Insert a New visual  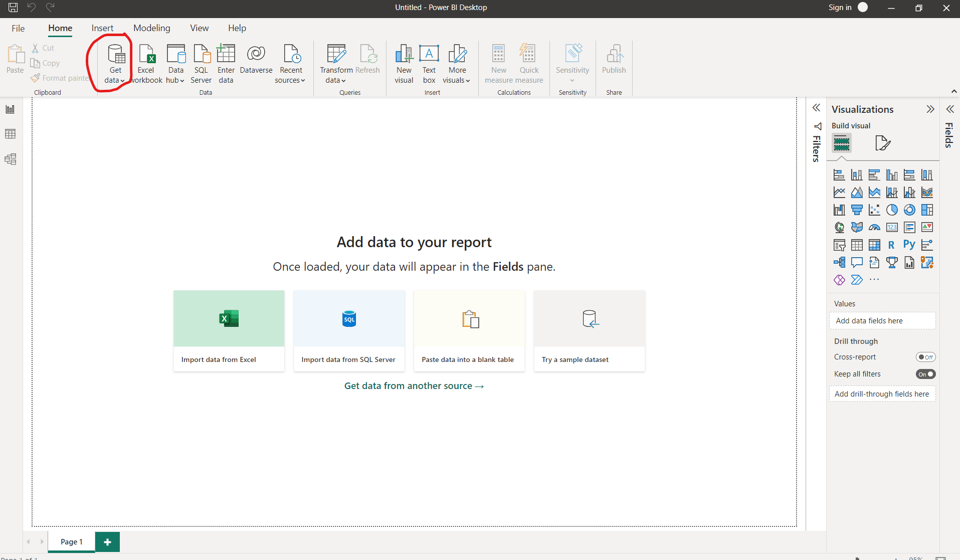tap(404, 64)
